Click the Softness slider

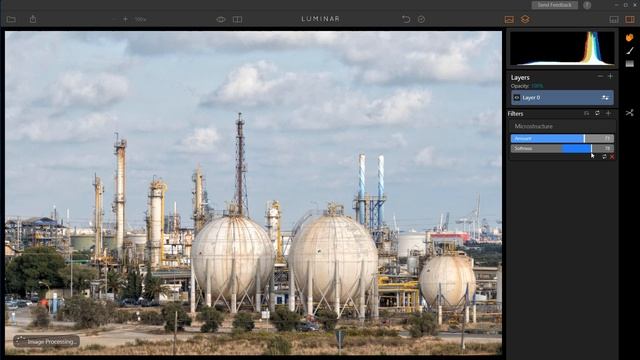[562, 149]
